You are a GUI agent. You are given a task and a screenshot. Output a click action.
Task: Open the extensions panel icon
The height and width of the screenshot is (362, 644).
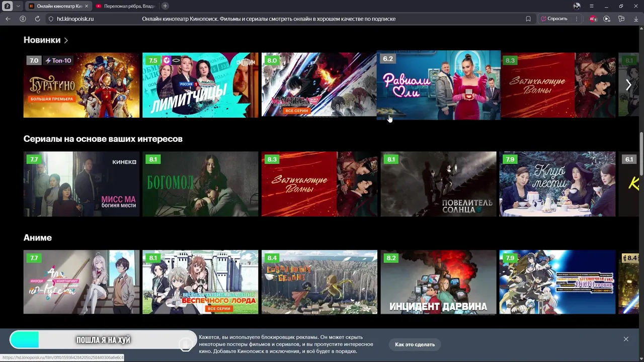coord(621,19)
